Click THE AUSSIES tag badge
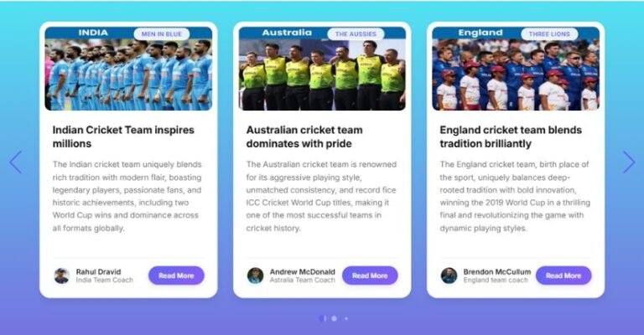The width and height of the screenshot is (644, 335). point(356,34)
